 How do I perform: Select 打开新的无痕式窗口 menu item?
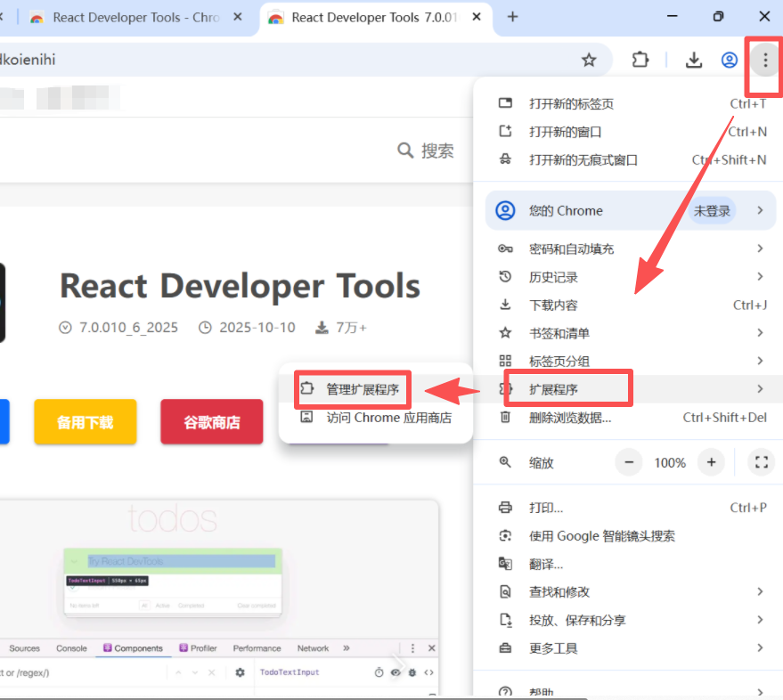[x=629, y=159]
